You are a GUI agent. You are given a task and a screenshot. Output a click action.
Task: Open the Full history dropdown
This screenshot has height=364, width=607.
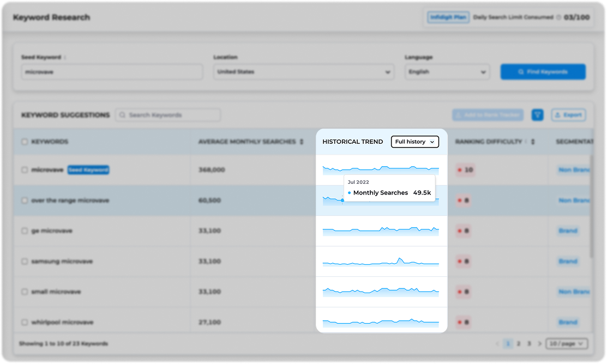(x=414, y=142)
